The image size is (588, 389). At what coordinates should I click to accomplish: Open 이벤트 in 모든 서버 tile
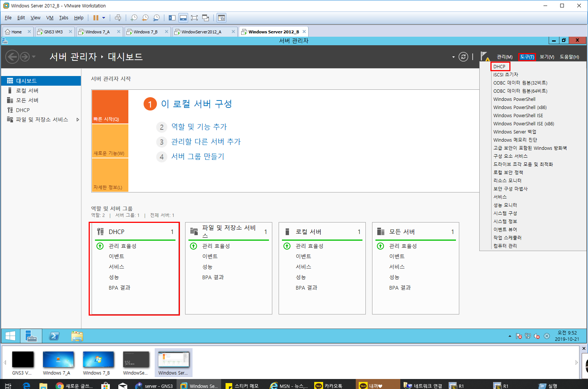(x=397, y=256)
